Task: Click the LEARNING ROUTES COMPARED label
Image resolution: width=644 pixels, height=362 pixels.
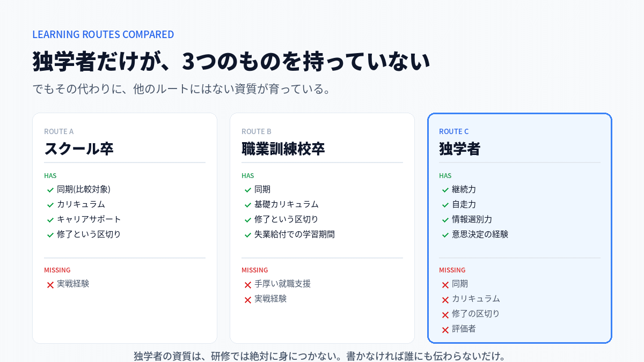Action: click(x=103, y=34)
